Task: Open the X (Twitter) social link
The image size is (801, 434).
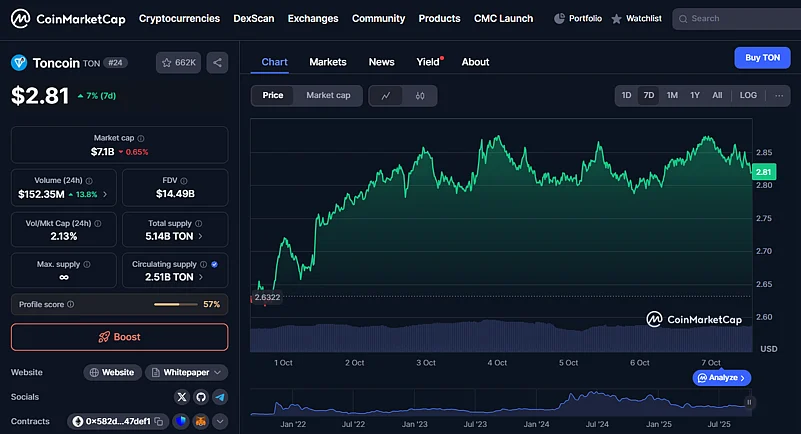Action: click(182, 397)
